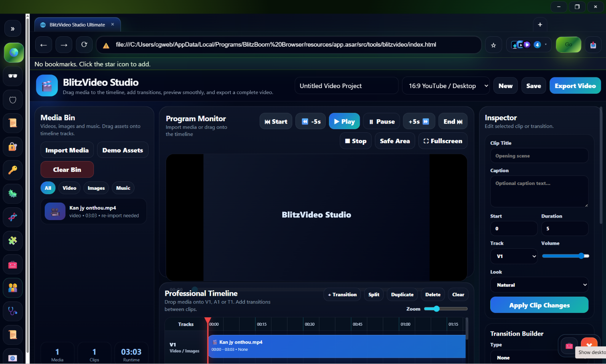Toggle the Safe Area overlay
This screenshot has width=606, height=364.
tap(395, 141)
